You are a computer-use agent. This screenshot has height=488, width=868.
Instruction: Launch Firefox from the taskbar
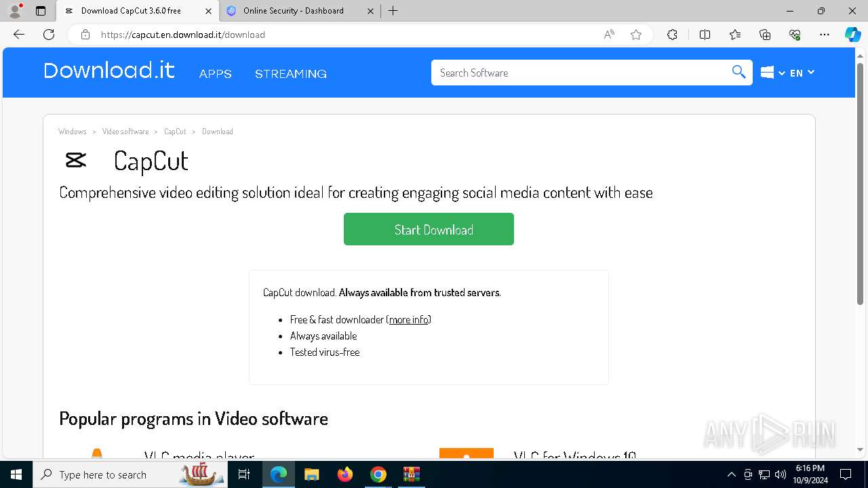pyautogui.click(x=345, y=474)
